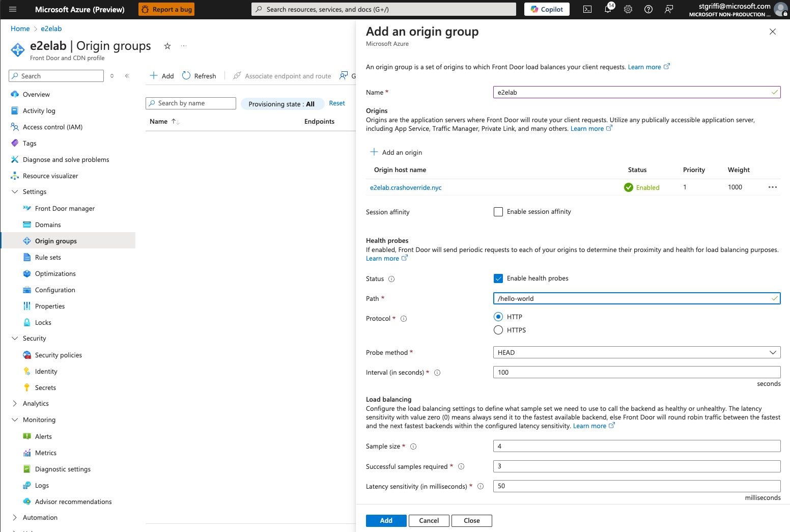Open Front Door manager in the sidebar
This screenshot has width=790, height=532.
coord(65,208)
